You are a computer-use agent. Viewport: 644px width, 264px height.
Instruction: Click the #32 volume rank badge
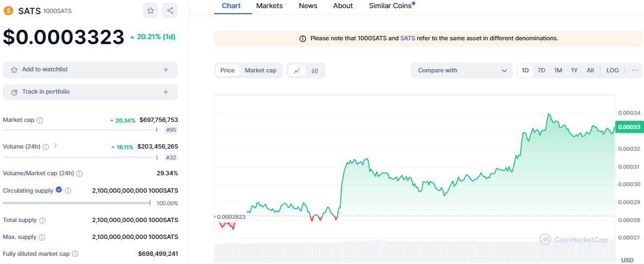tap(171, 157)
